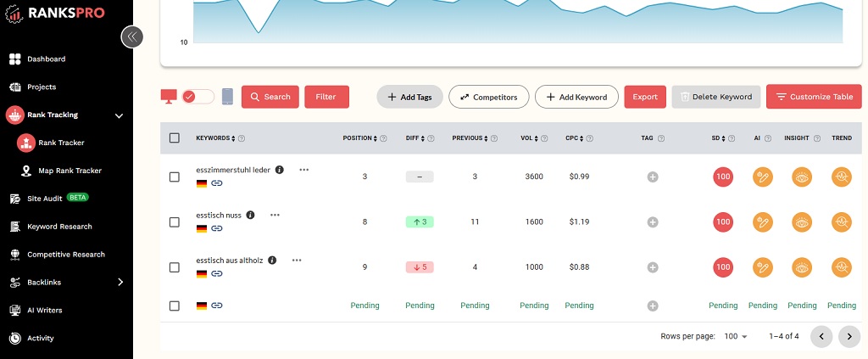This screenshot has height=359, width=868.
Task: Go to previous table page
Action: coord(821,336)
